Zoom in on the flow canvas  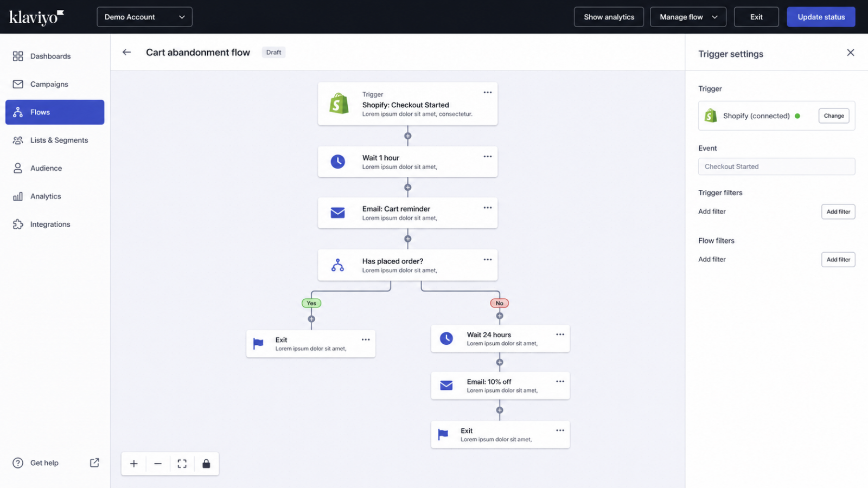pyautogui.click(x=134, y=464)
